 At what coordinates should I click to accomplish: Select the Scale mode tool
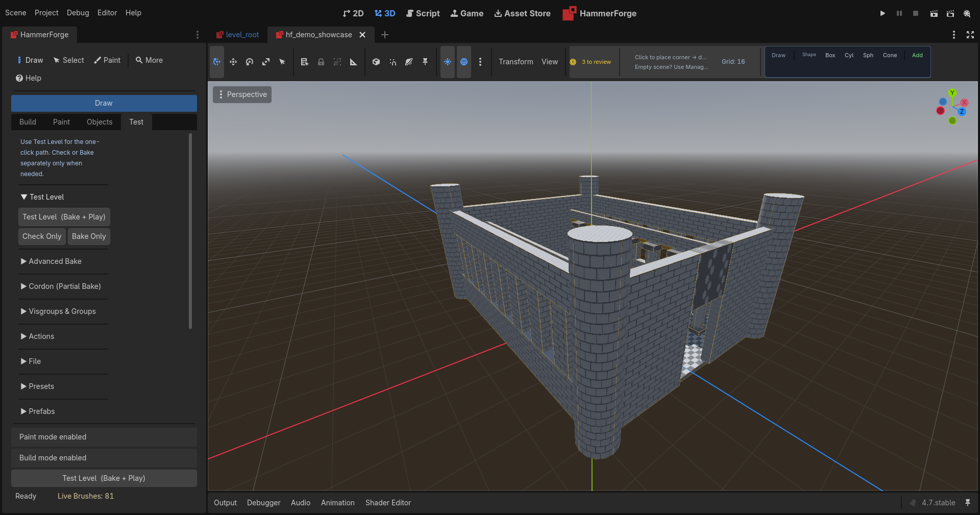(x=266, y=62)
